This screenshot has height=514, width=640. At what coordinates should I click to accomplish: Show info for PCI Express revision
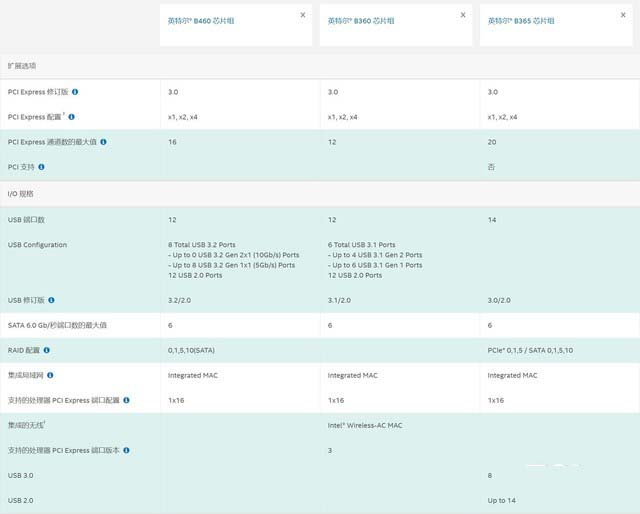point(75,92)
